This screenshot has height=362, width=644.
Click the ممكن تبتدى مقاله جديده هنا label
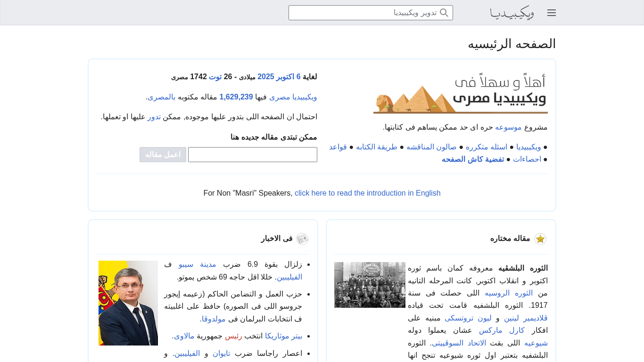274,137
